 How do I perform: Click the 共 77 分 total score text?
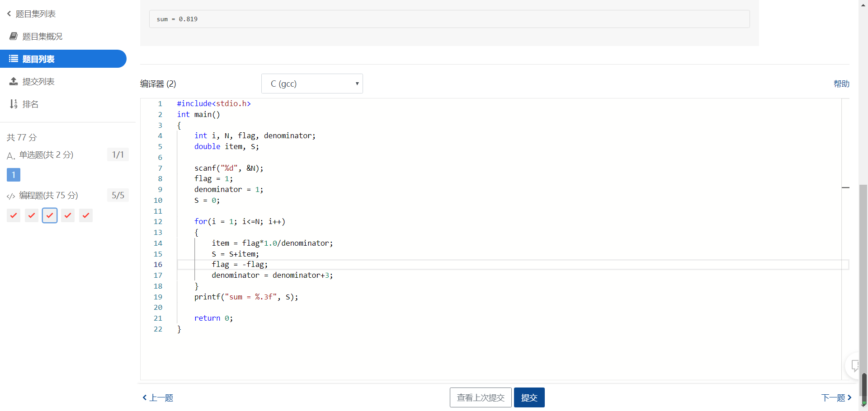tap(22, 137)
